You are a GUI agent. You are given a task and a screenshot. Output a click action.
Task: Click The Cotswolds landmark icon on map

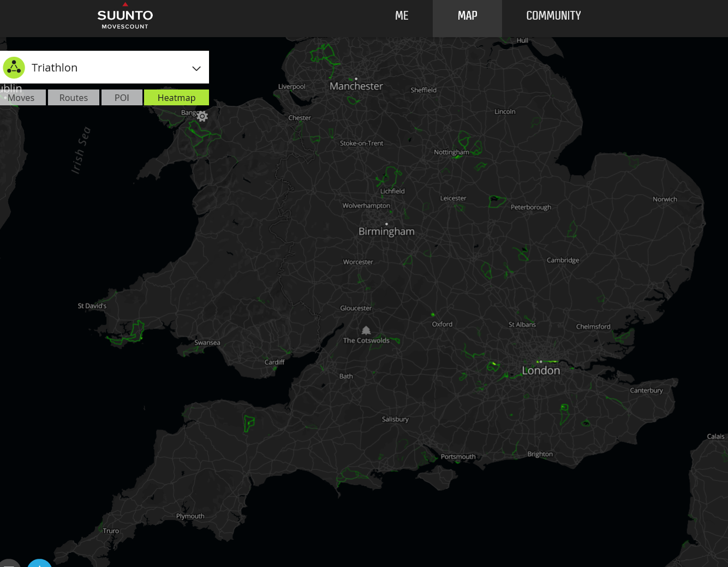tap(366, 331)
